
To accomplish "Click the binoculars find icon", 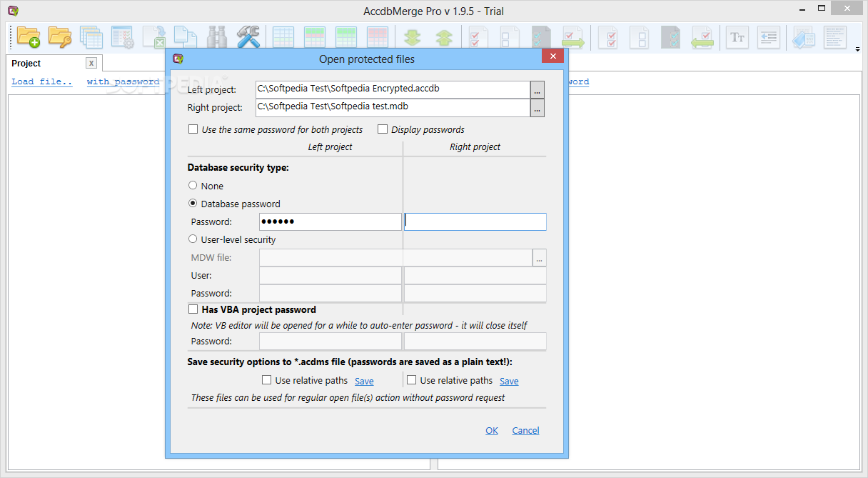I will click(217, 36).
